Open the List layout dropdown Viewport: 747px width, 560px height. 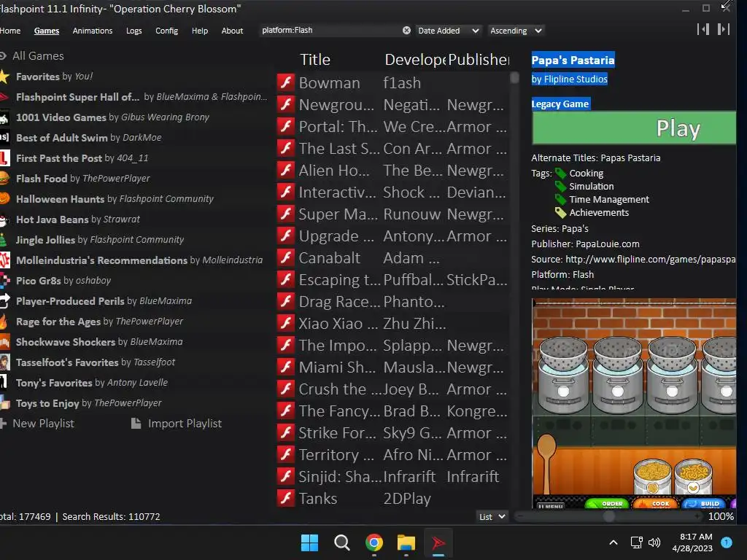(x=492, y=517)
